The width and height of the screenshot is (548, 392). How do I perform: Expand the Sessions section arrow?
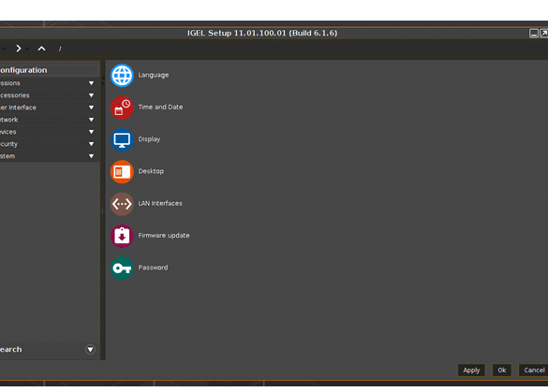pos(91,83)
